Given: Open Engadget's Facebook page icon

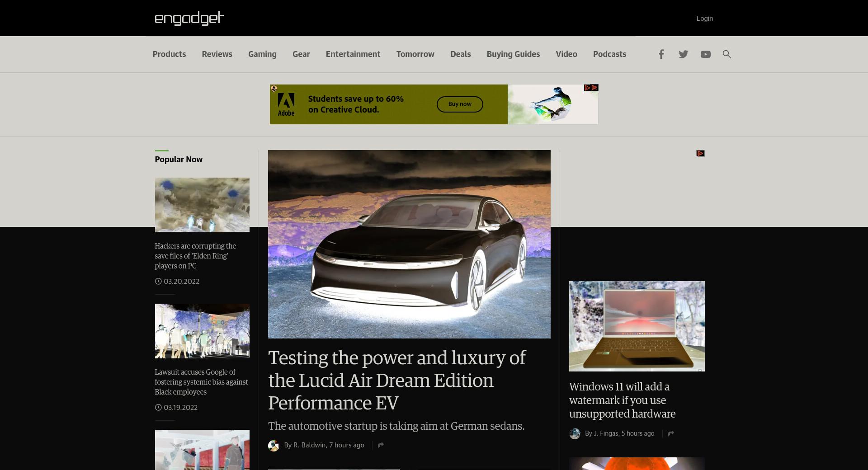Looking at the screenshot, I should tap(661, 54).
